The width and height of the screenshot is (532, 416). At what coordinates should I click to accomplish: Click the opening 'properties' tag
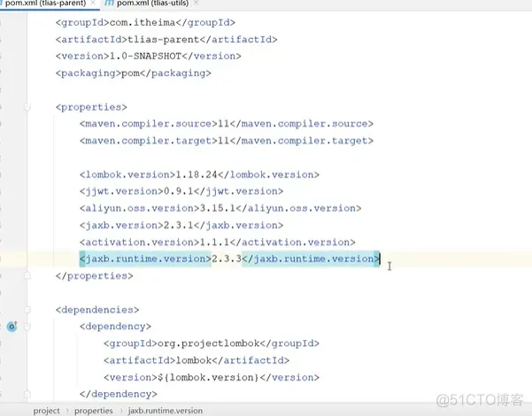pos(91,108)
